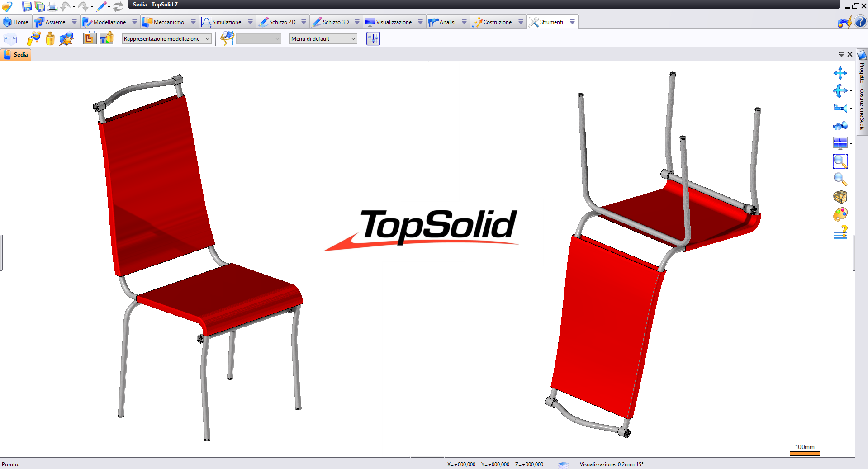Click the save all documents icon
The height and width of the screenshot is (469, 868).
click(40, 6)
